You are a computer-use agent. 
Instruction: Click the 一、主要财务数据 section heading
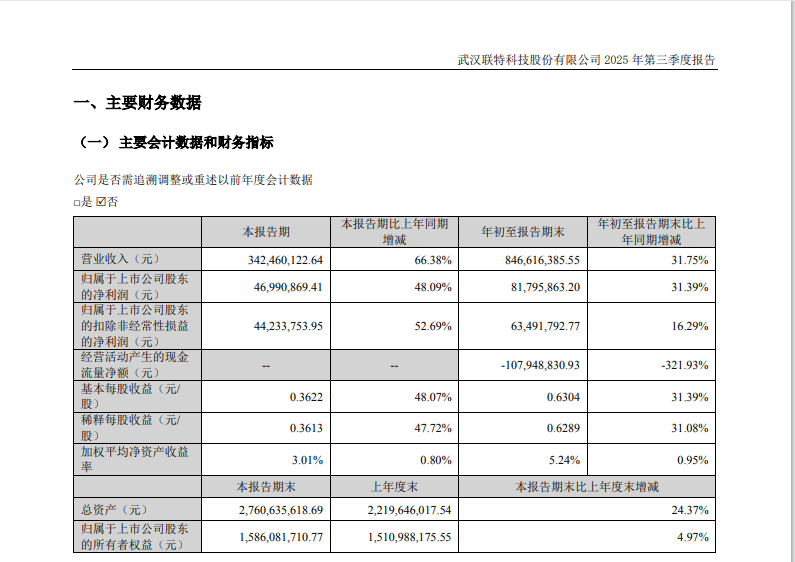[x=137, y=103]
